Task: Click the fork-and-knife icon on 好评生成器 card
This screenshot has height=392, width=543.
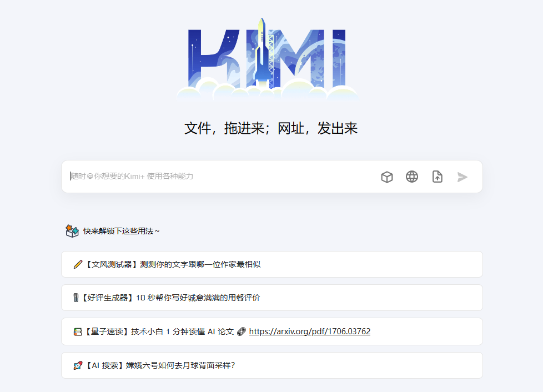Action: pyautogui.click(x=76, y=298)
